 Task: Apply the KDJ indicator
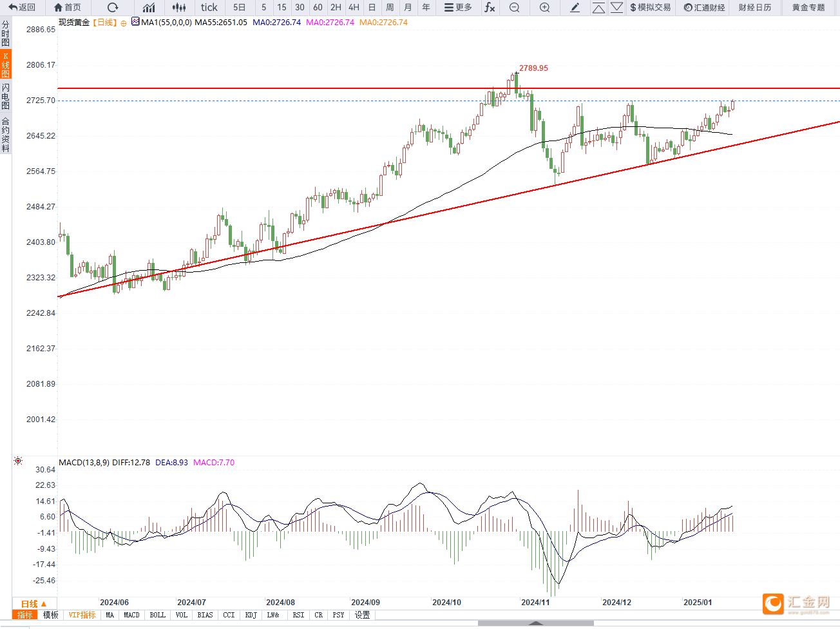click(x=251, y=615)
